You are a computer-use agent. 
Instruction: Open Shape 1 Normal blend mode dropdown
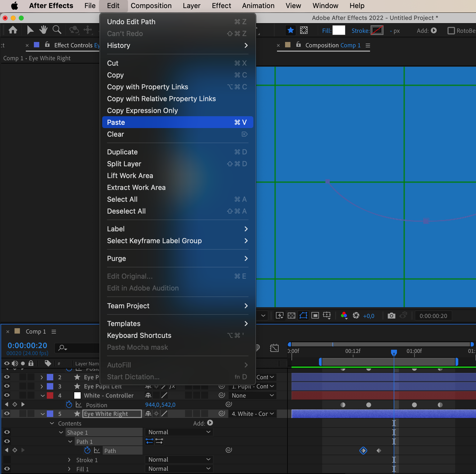click(x=179, y=432)
